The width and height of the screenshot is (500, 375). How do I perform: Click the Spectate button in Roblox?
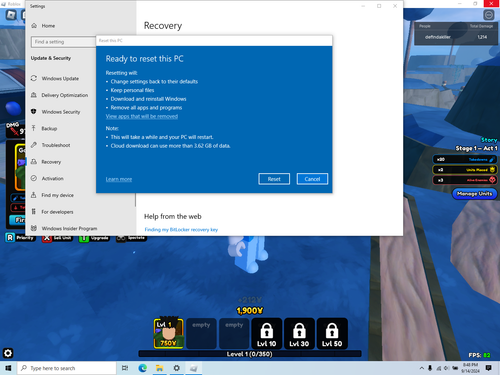[131, 238]
